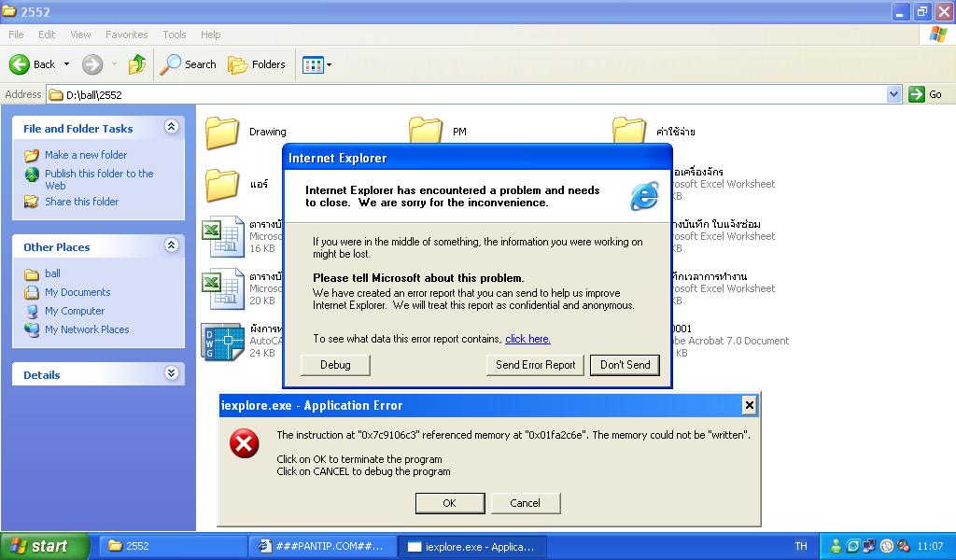Click the first green person tray icon

click(x=836, y=546)
